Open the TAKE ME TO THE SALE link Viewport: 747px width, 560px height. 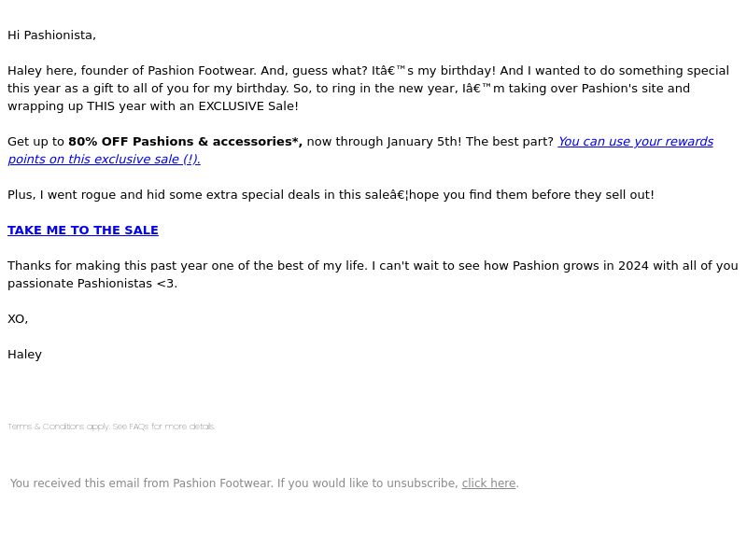point(83,230)
